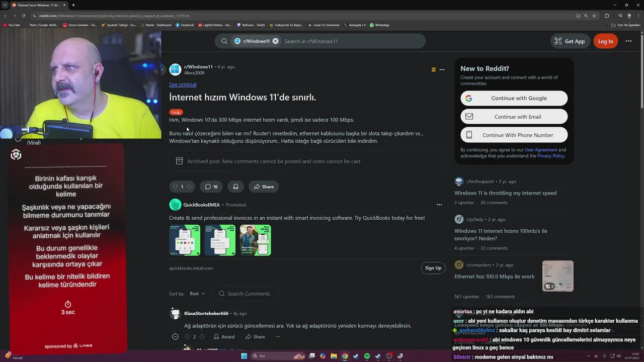Open the post's 16 comments button
Screen dimensions: 644x362
coord(211,187)
